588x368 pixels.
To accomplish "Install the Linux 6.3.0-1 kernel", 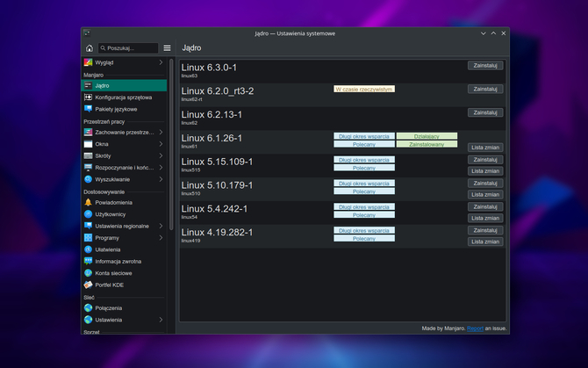I will pyautogui.click(x=485, y=66).
